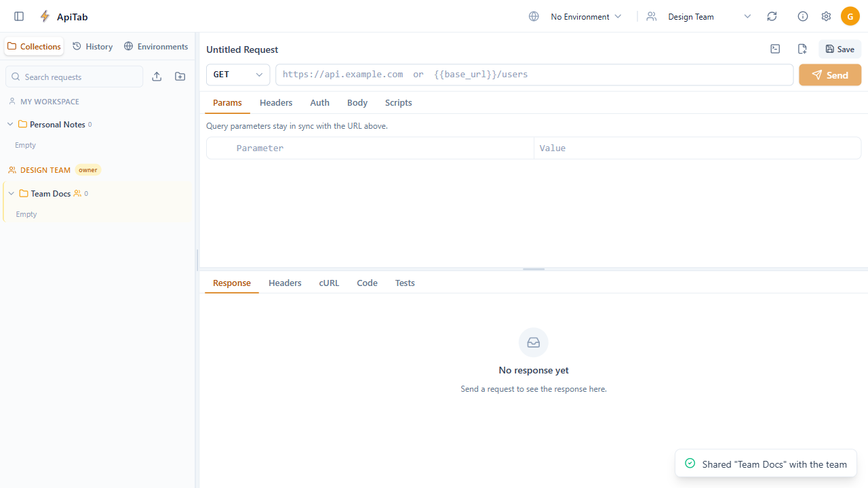Viewport: 868px width, 488px height.
Task: Click the sidebar vertical resize handle
Action: 197,260
